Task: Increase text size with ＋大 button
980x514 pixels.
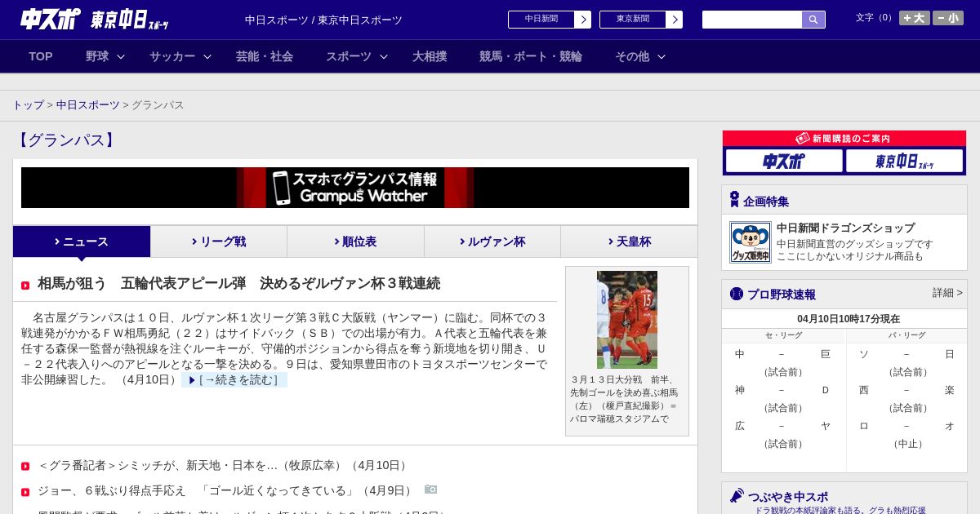Action: point(914,18)
